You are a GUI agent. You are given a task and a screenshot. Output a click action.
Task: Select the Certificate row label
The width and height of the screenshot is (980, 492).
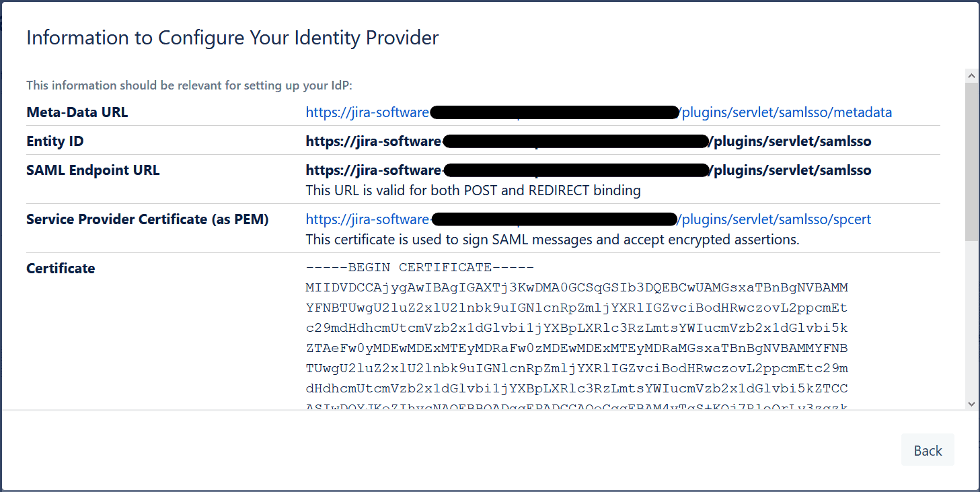(61, 268)
